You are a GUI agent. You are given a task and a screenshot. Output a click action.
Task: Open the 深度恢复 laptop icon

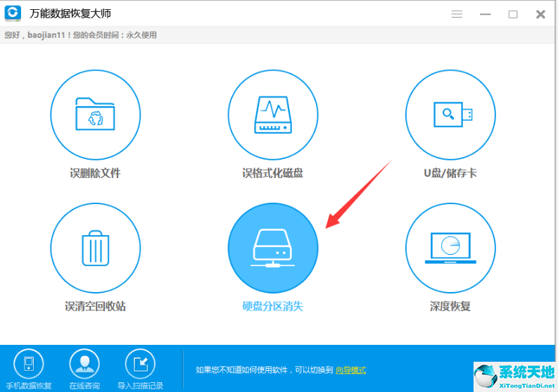pyautogui.click(x=450, y=248)
